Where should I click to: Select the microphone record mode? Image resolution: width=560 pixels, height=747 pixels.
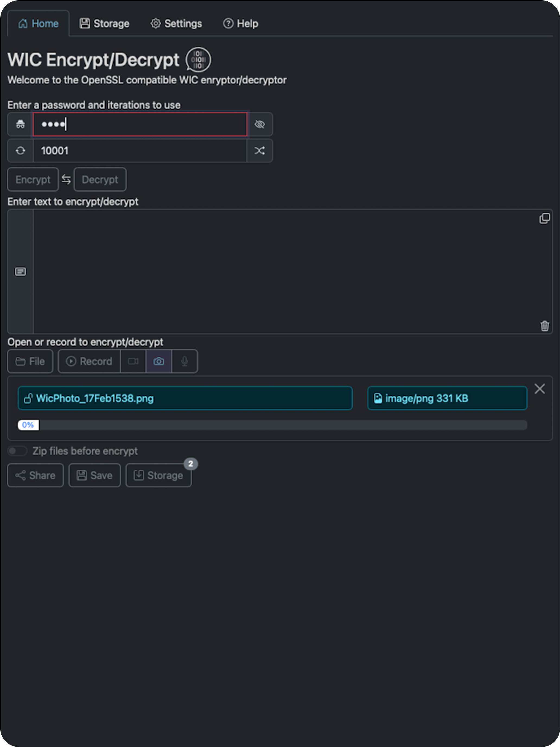[x=185, y=361]
